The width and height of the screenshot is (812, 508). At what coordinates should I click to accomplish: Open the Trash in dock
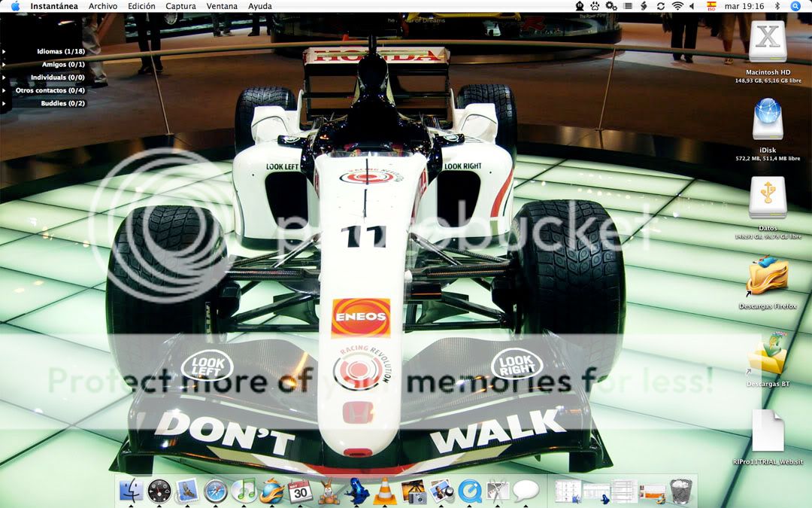(680, 491)
